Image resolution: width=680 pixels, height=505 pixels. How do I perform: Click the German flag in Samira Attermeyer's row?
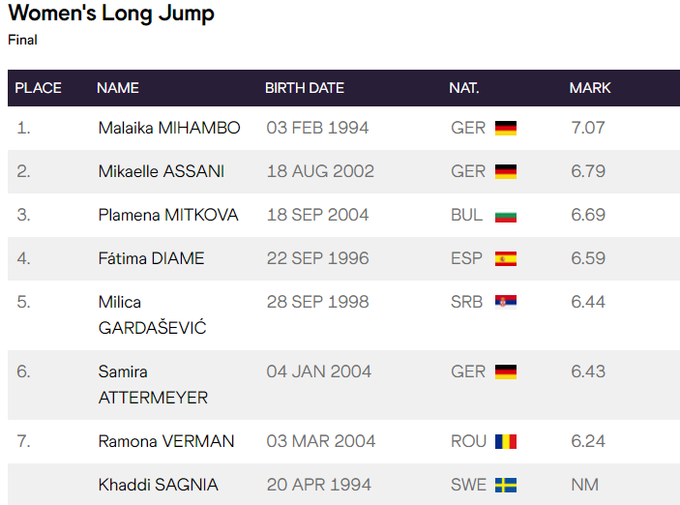click(x=506, y=372)
